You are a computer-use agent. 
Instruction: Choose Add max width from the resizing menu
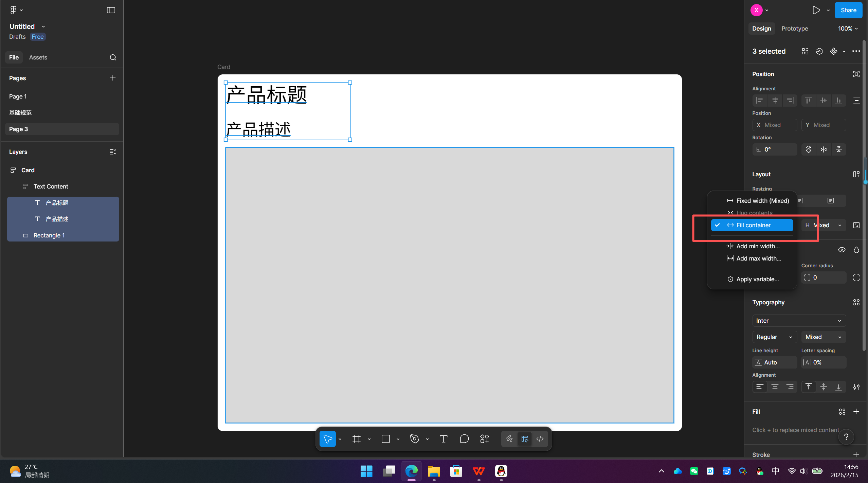[758, 258]
